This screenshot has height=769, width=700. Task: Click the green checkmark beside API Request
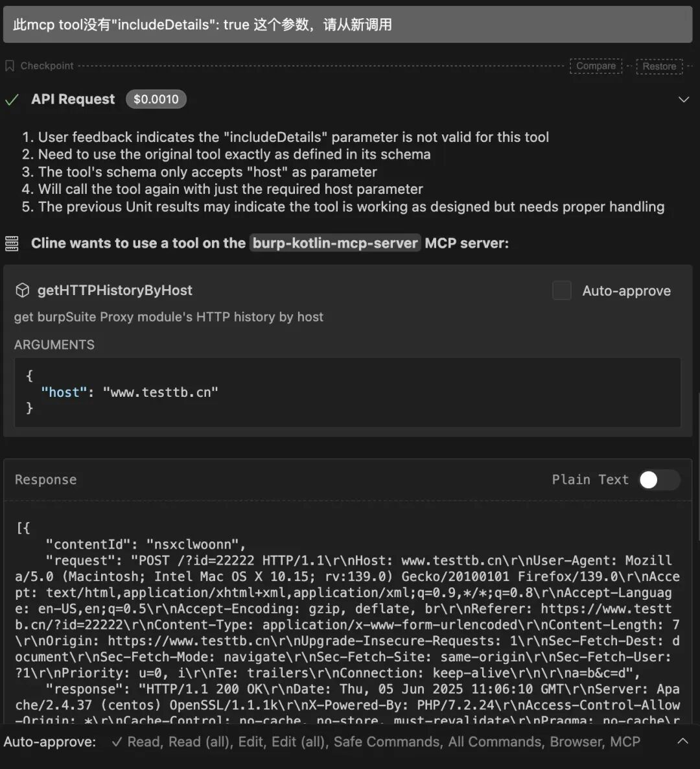(x=12, y=100)
